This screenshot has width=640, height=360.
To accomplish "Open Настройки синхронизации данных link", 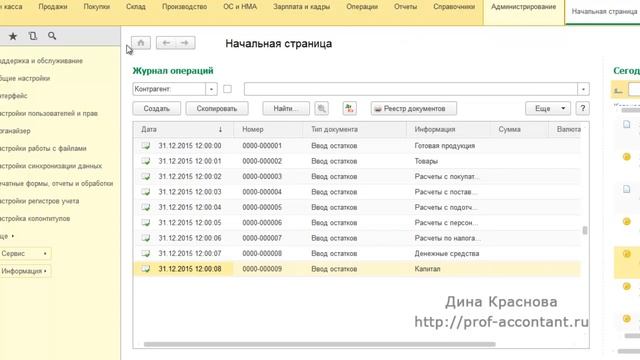I will pyautogui.click(x=51, y=166).
